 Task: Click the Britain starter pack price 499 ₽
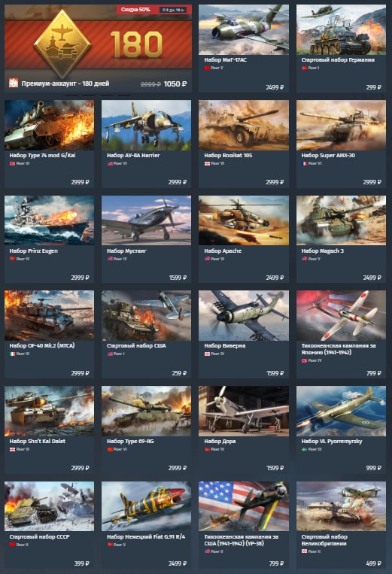[x=373, y=563]
